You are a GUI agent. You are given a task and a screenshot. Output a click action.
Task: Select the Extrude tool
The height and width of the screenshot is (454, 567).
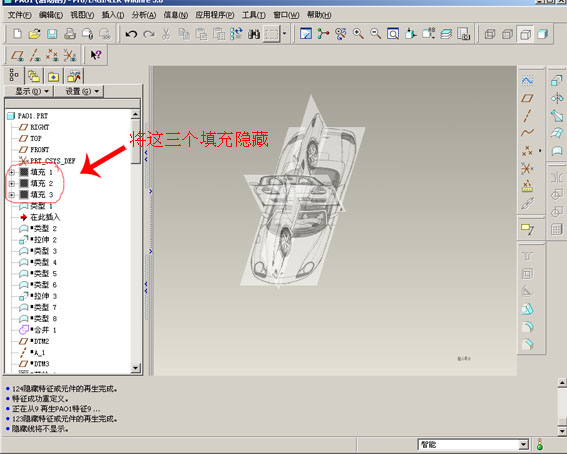pos(557,80)
